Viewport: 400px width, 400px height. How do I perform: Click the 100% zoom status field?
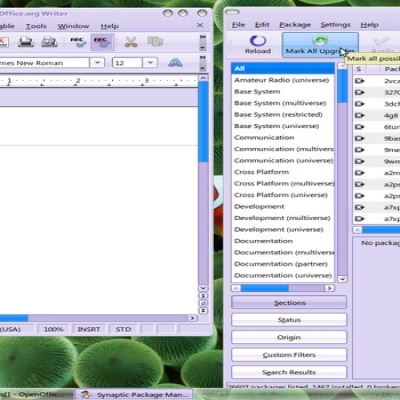(53, 329)
